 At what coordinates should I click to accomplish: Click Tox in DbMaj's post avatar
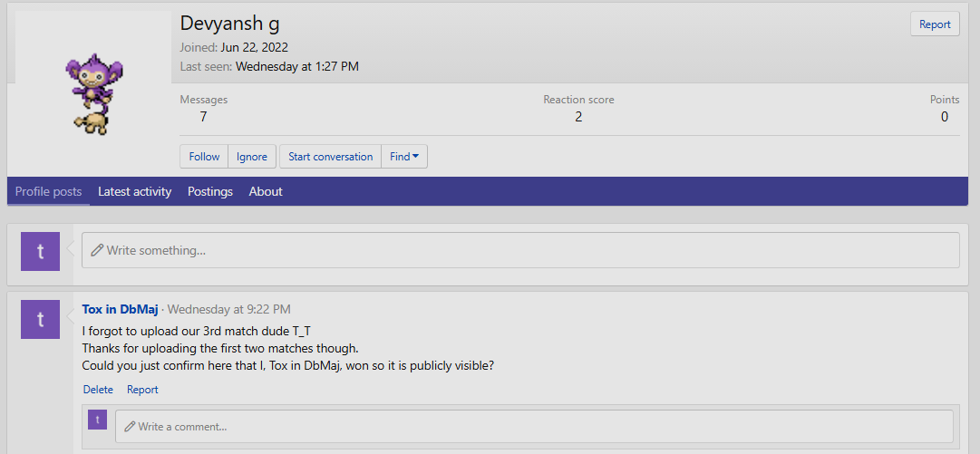pos(40,319)
